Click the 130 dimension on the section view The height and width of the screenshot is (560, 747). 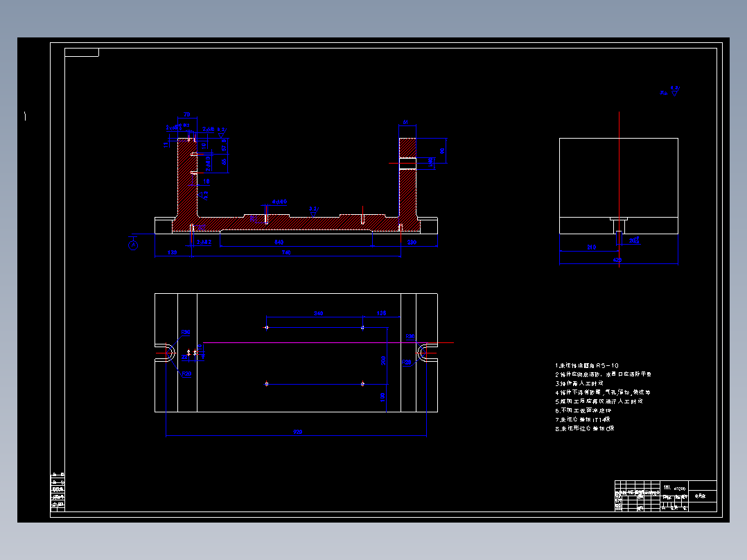173,252
